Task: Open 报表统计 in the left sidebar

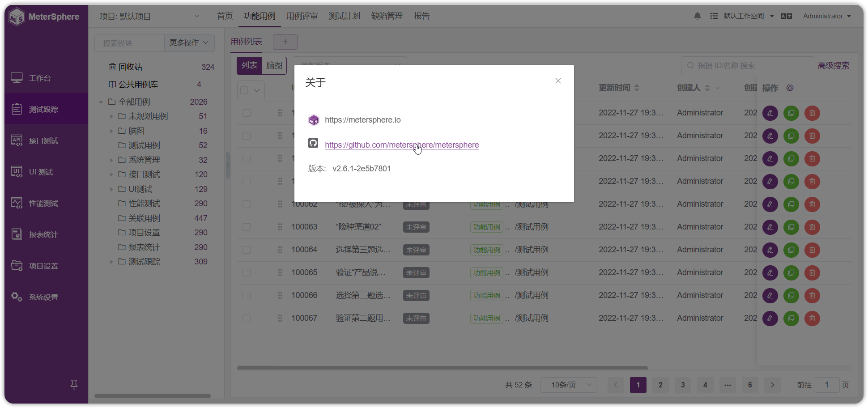Action: coord(46,234)
